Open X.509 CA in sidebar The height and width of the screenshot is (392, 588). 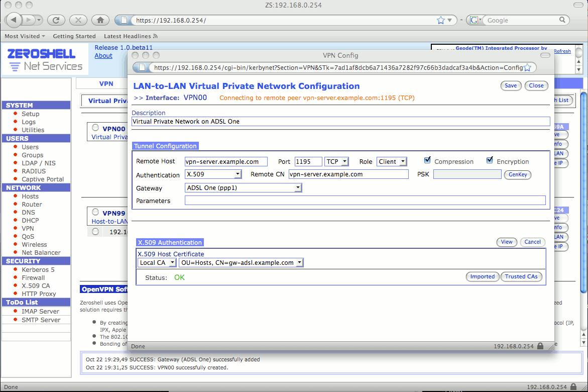[36, 285]
